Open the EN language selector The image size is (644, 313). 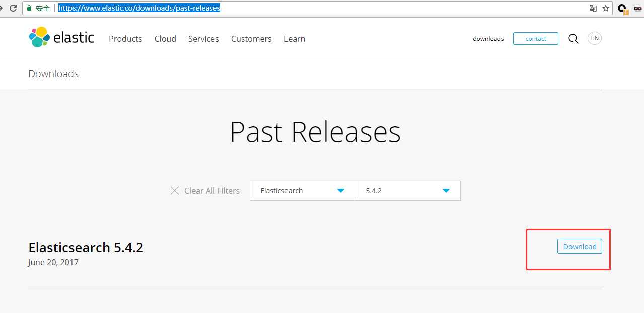click(595, 38)
